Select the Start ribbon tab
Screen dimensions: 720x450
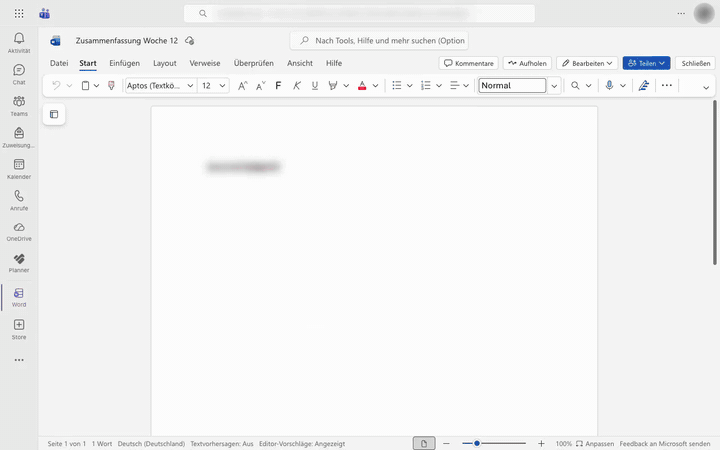pos(88,63)
